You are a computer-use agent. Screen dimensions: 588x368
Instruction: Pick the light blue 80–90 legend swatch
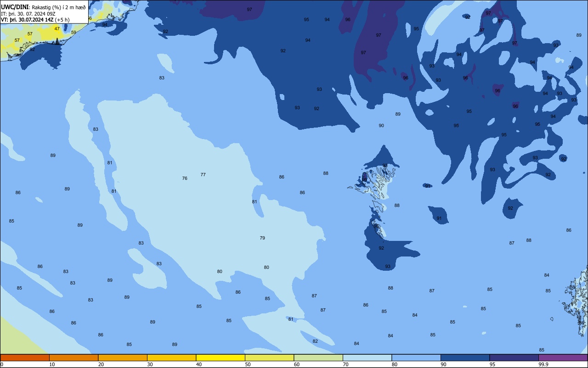click(416, 357)
